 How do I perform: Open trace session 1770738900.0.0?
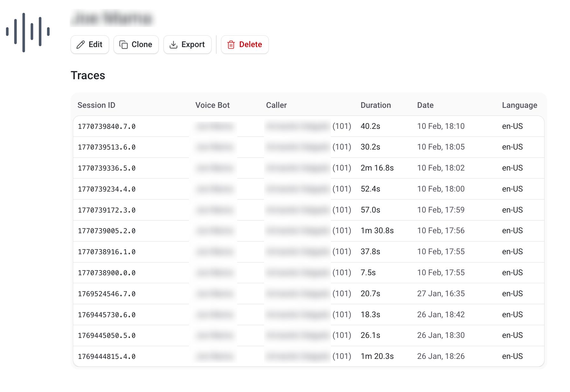[107, 273]
